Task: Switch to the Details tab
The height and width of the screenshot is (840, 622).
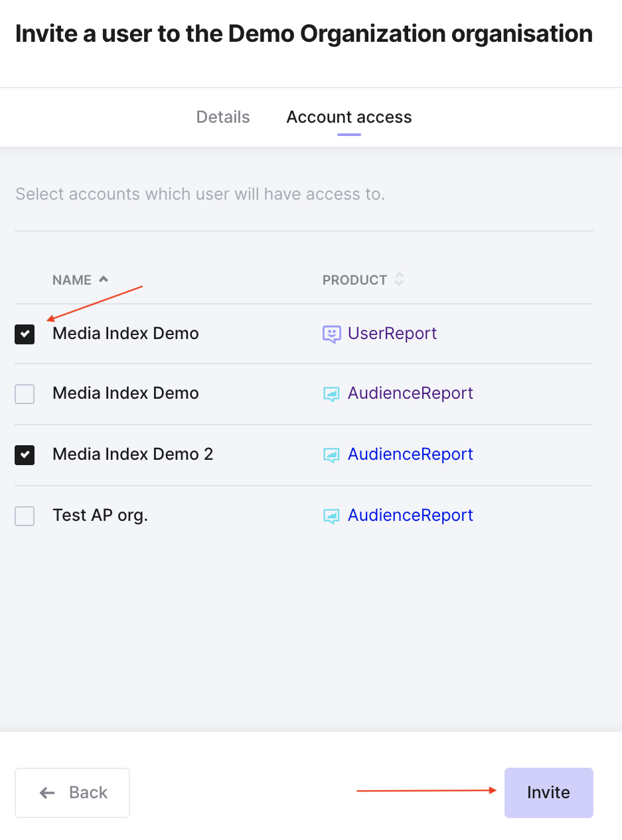Action: point(223,117)
